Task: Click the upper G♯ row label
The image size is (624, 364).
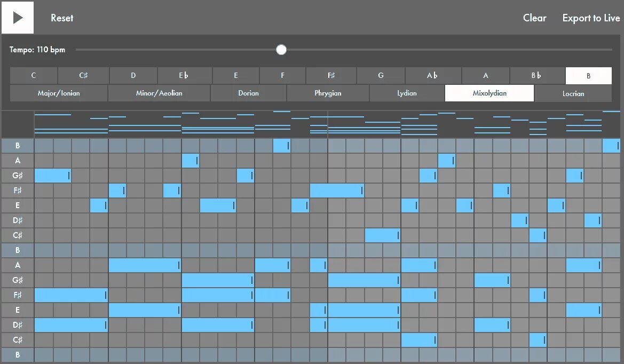Action: [x=18, y=176]
